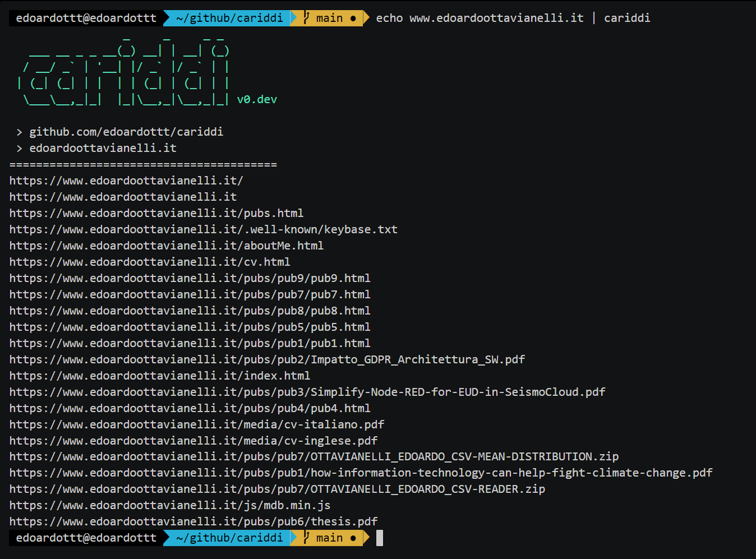The height and width of the screenshot is (559, 756).
Task: Open the github.com/edoardottt/cariddi link
Action: (x=127, y=132)
